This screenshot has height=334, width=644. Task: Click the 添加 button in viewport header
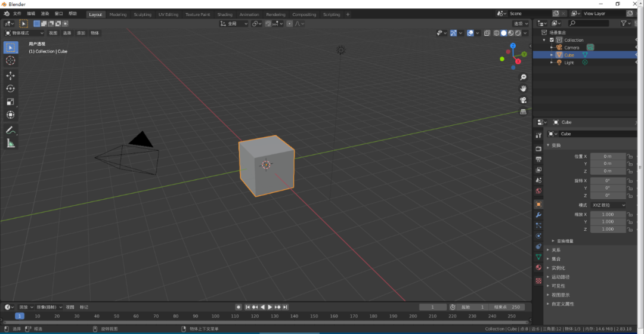[81, 33]
